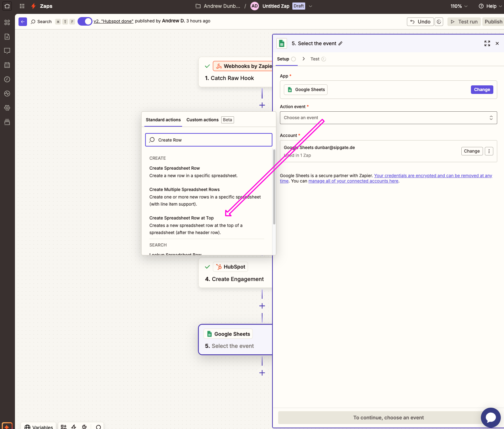Open the Action event dropdown
The image size is (504, 429).
pyautogui.click(x=388, y=118)
